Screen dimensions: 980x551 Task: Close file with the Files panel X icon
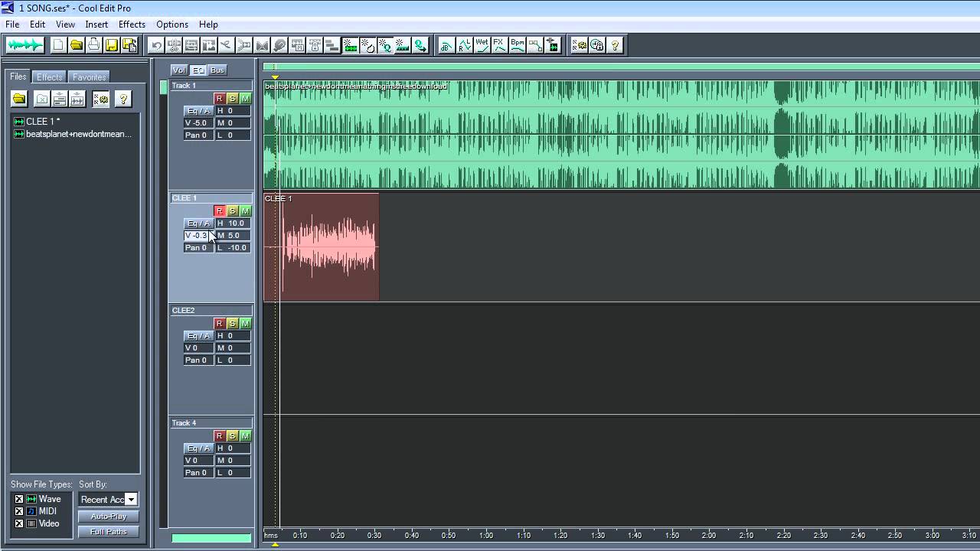42,99
